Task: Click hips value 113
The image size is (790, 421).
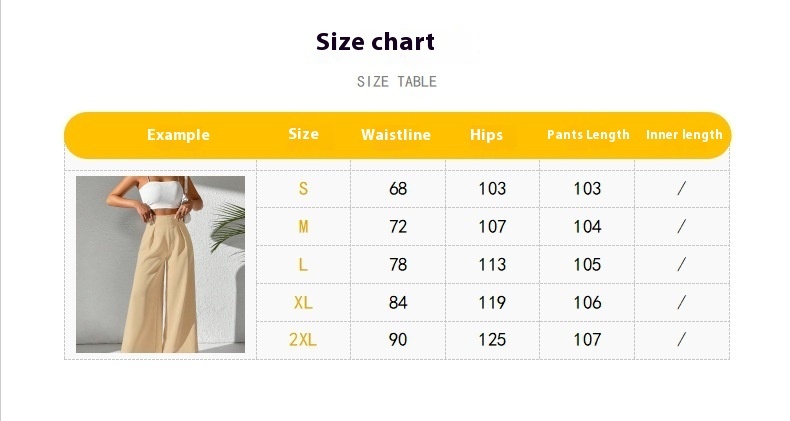Action: (492, 264)
